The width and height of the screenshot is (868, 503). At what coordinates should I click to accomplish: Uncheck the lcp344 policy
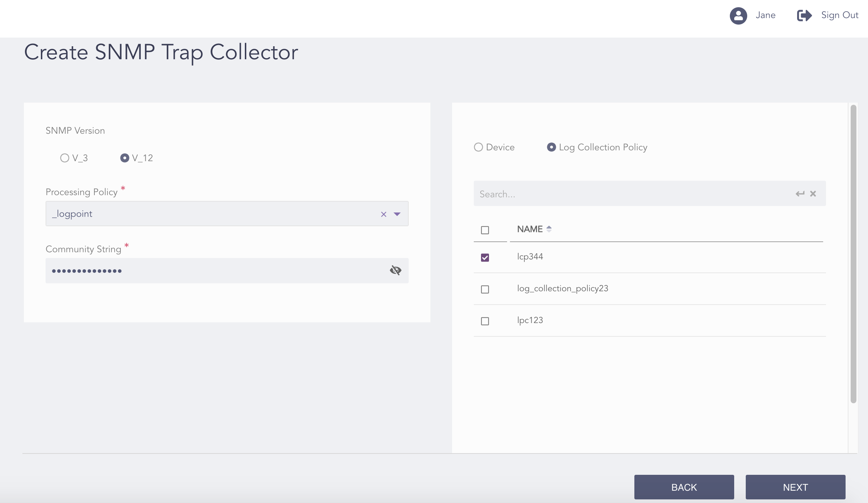tap(485, 257)
